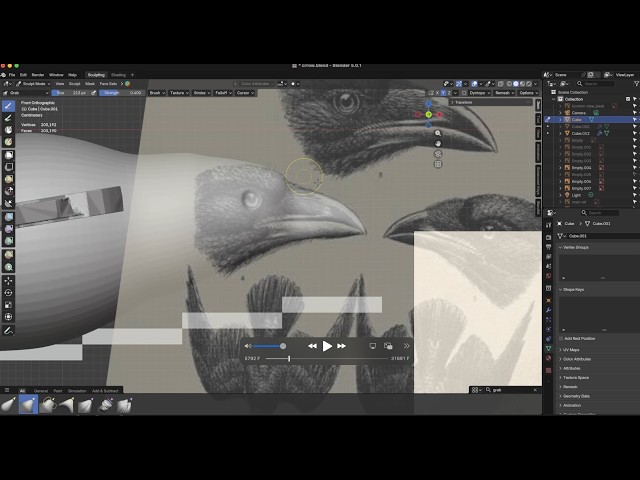
Task: Toggle Dyntopo checkbox
Action: point(464,93)
